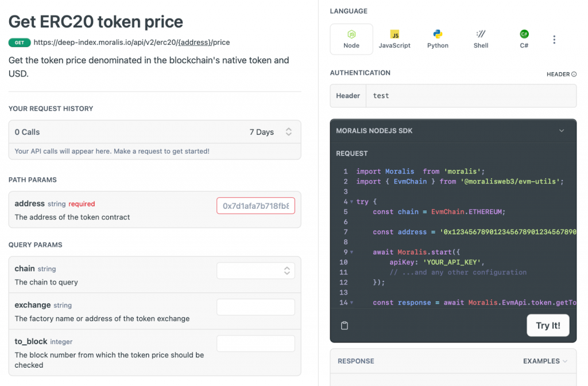Select the JavaScript language tab
The height and width of the screenshot is (386, 588).
tap(394, 40)
